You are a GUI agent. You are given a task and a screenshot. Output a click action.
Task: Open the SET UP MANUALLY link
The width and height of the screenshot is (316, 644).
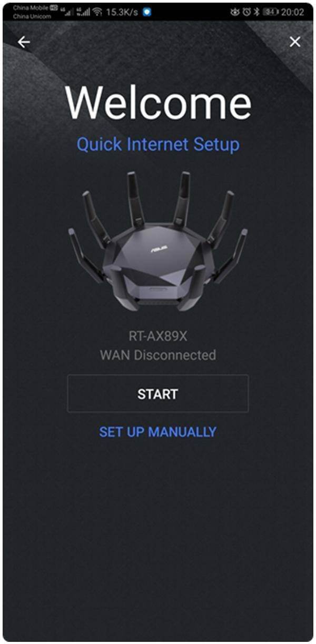[158, 432]
